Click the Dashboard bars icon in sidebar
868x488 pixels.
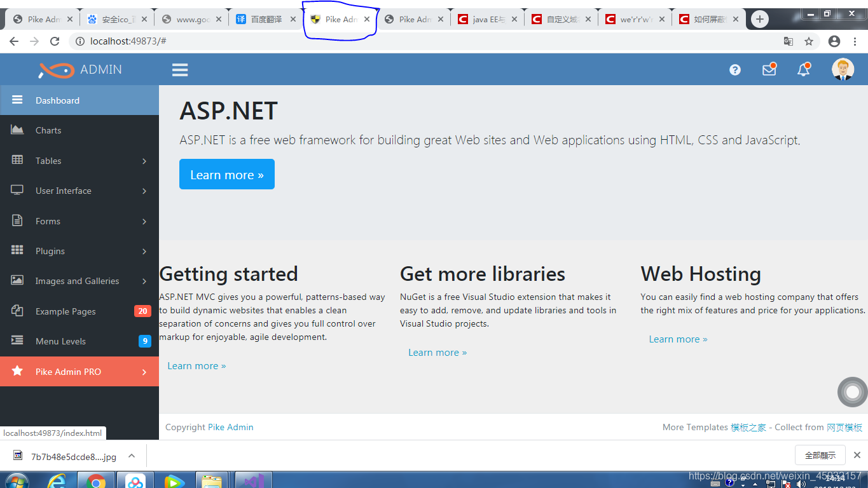17,100
